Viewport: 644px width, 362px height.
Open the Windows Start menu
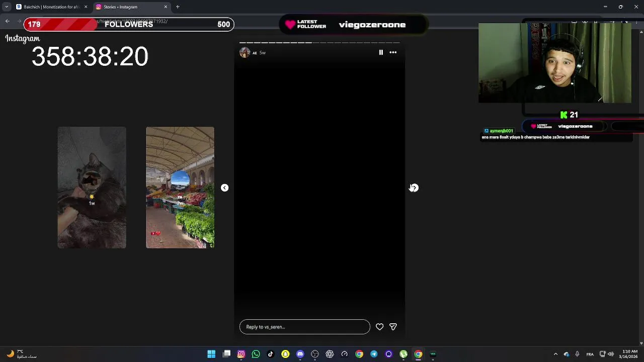[211, 354]
